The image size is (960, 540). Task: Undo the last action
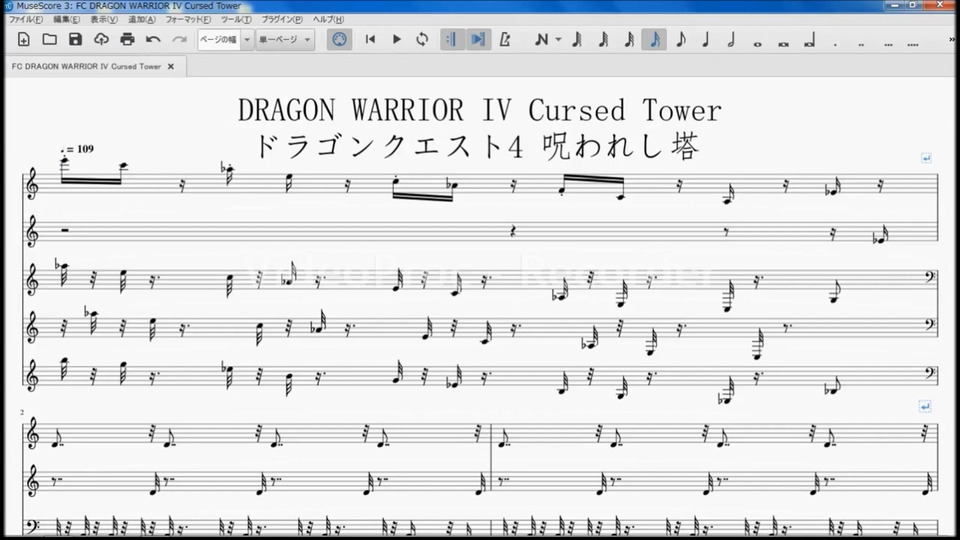153,40
